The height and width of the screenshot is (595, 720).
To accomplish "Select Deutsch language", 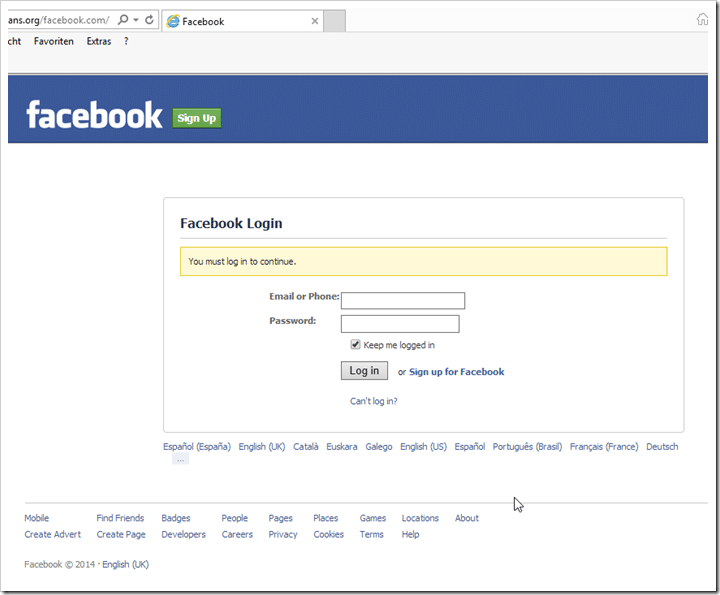I will pos(662,447).
